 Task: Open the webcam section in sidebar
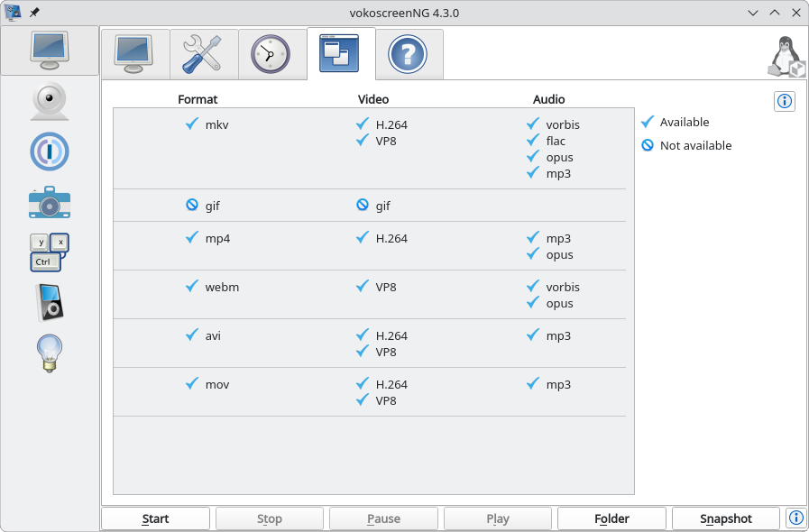(49, 101)
